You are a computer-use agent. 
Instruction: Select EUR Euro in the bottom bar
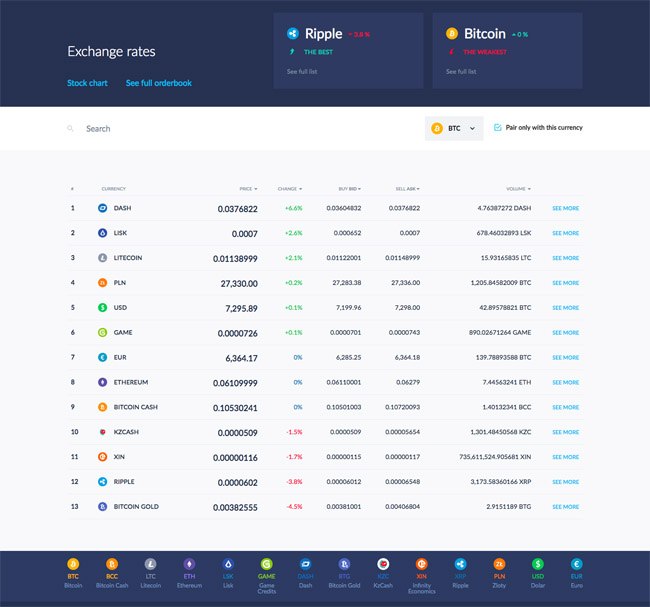pos(577,573)
